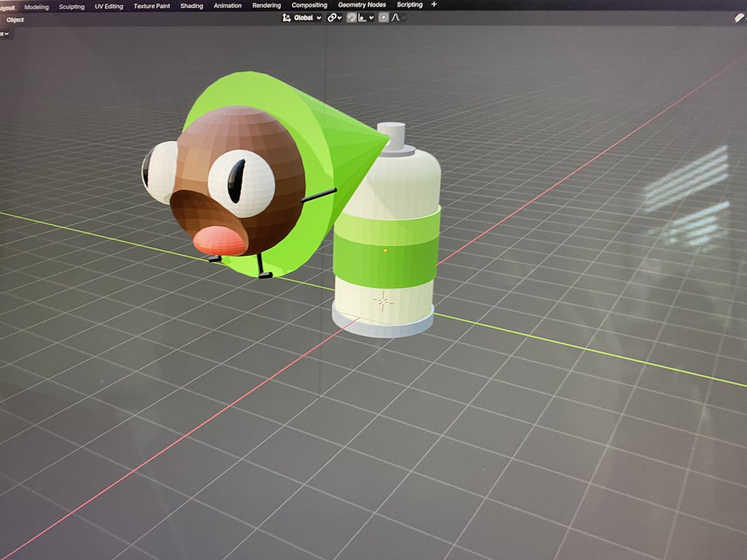The image size is (747, 560).
Task: Open the Sculpting workspace tab
Action: 72,6
